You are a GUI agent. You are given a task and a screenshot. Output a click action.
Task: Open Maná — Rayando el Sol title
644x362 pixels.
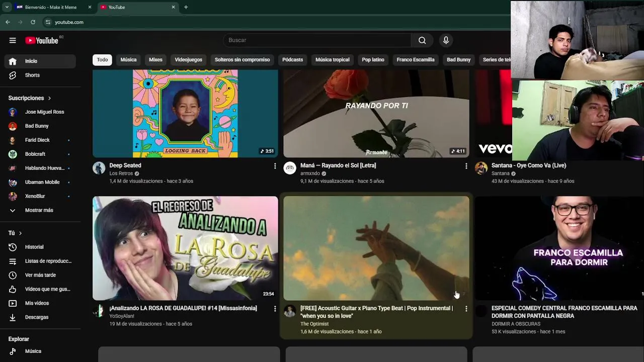[338, 165]
